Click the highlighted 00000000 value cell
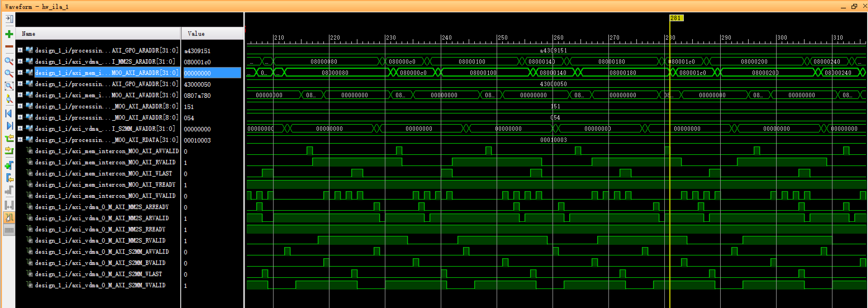 (x=212, y=73)
